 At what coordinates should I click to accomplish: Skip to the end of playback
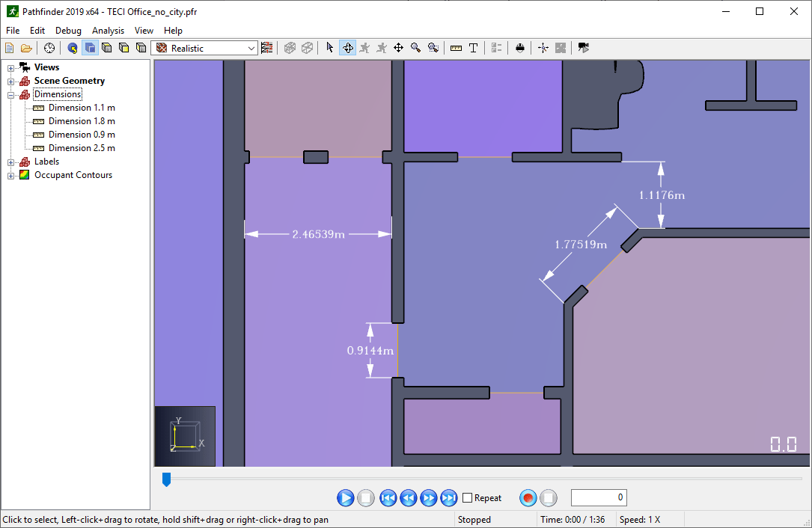pos(448,498)
